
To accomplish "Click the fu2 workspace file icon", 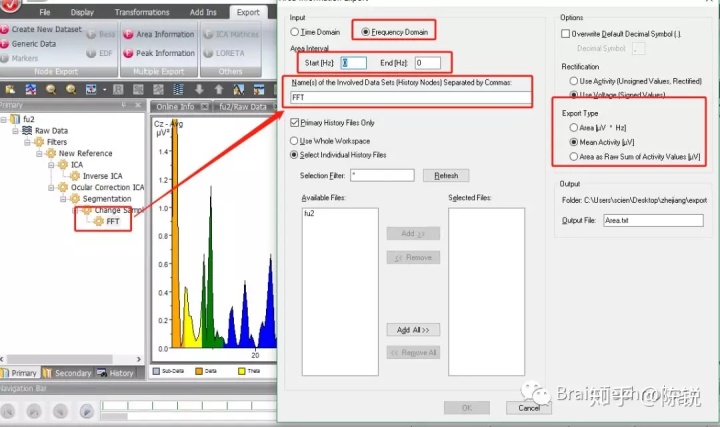I will point(15,119).
